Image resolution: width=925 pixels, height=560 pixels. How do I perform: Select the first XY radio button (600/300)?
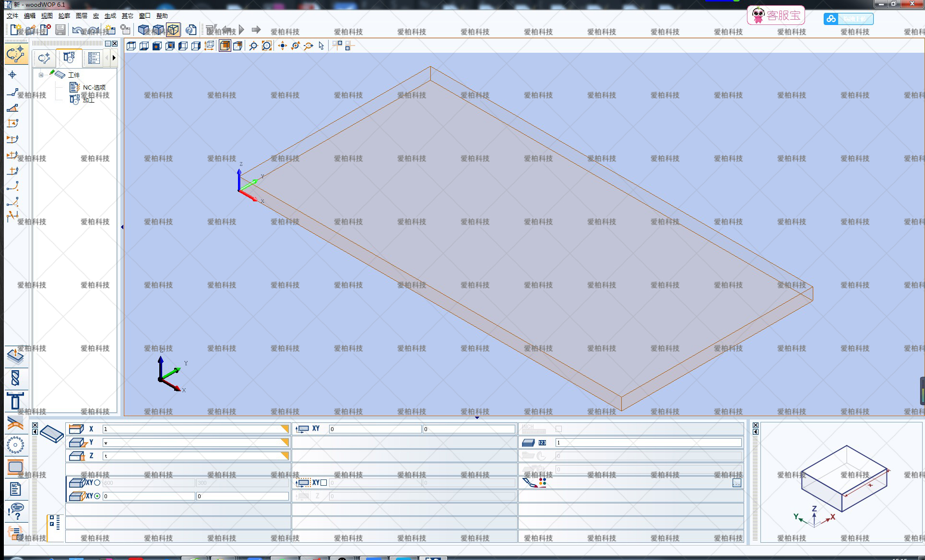pyautogui.click(x=97, y=483)
